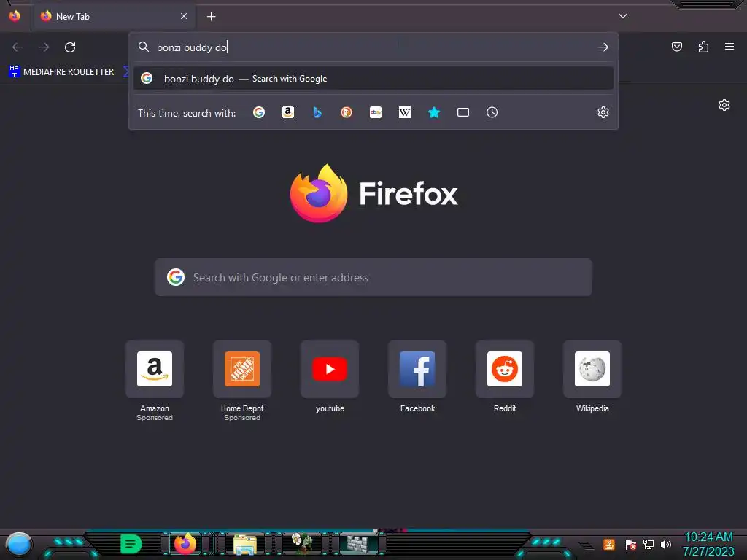
Task: Click the volume speaker tray icon
Action: (666, 544)
